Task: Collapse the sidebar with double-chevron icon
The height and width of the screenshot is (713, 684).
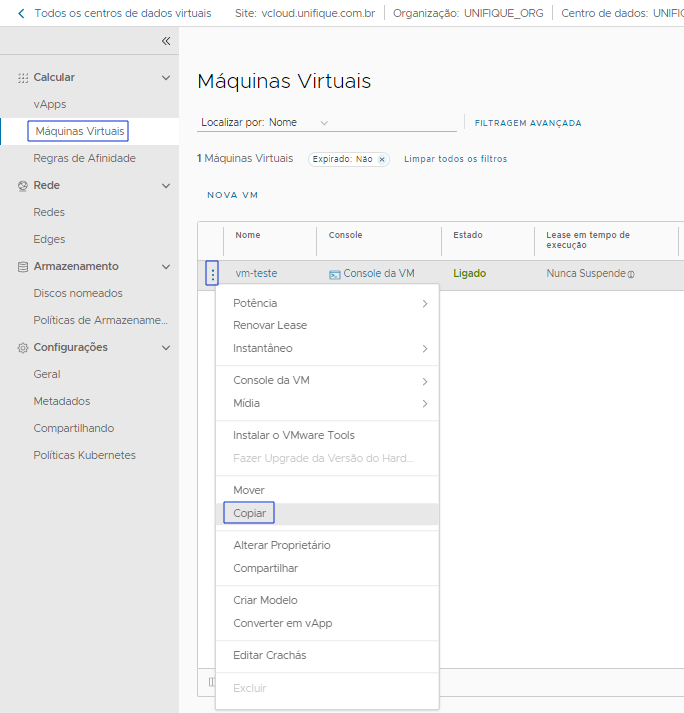Action: 166,41
